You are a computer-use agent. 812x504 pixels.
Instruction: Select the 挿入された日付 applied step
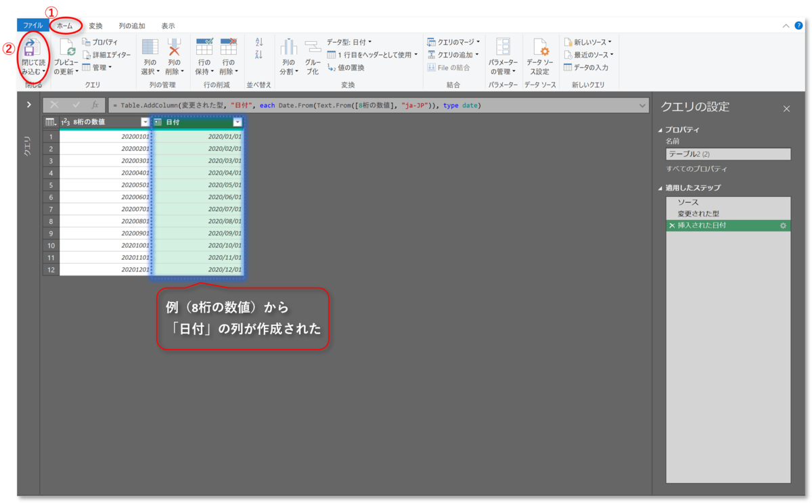(x=728, y=225)
